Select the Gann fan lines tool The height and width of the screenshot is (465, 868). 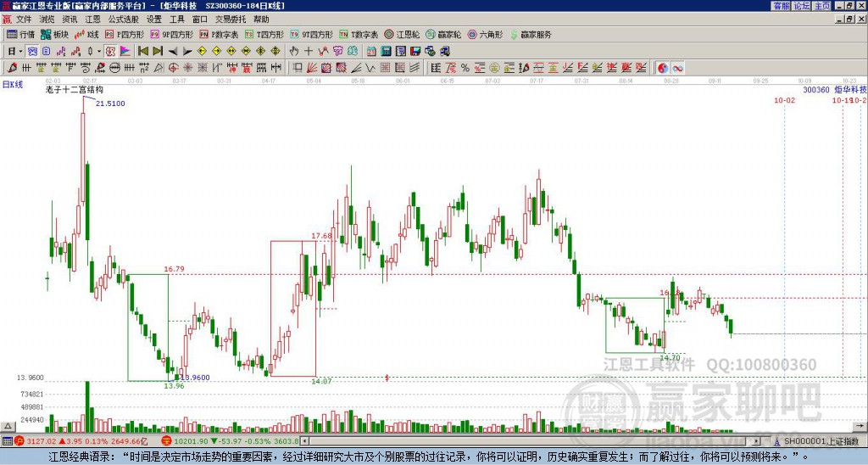pos(312,68)
